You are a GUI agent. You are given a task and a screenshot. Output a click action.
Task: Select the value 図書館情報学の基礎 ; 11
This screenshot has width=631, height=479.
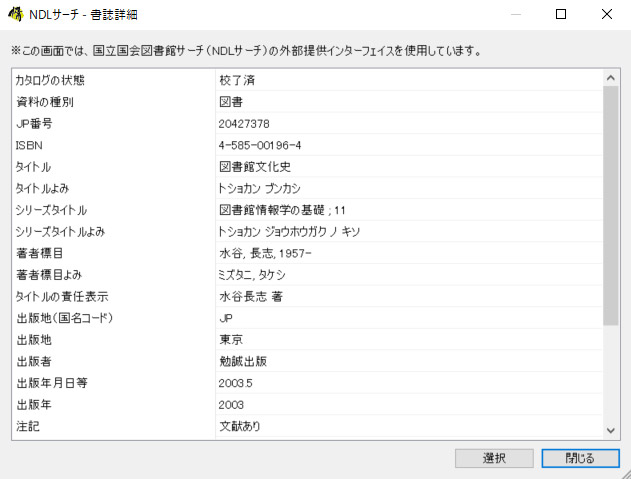(x=282, y=210)
